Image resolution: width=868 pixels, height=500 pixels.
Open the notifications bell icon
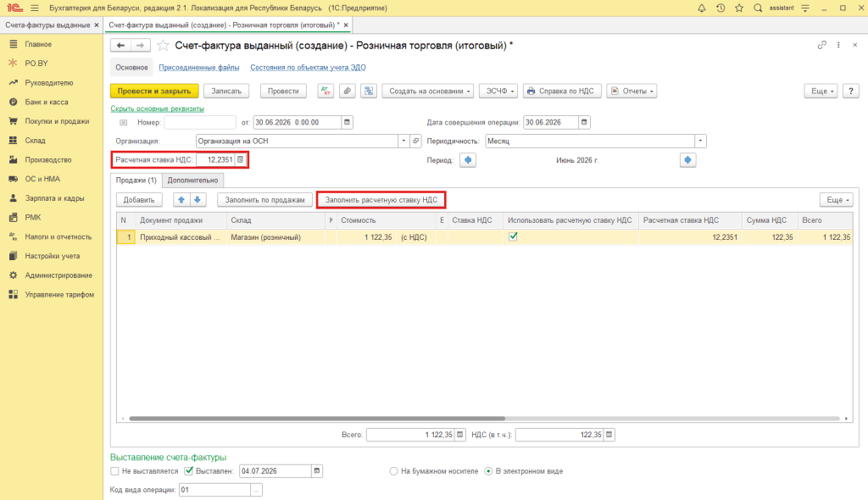click(701, 8)
